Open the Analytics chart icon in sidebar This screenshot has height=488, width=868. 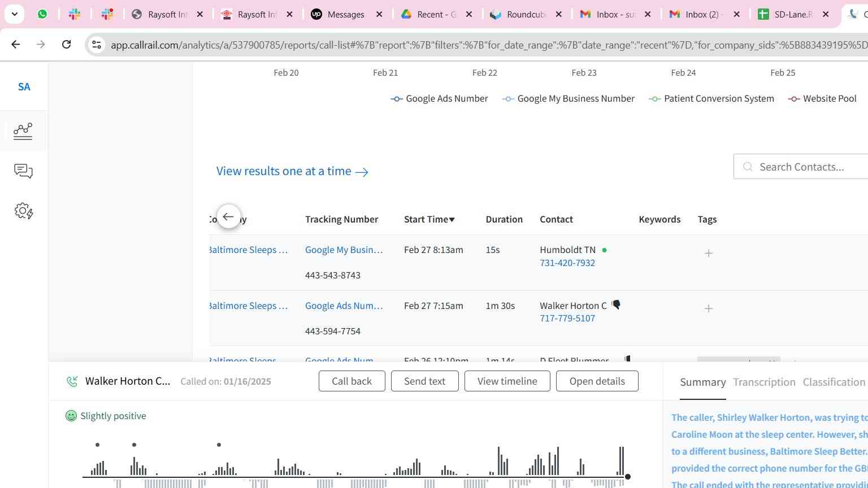(23, 131)
